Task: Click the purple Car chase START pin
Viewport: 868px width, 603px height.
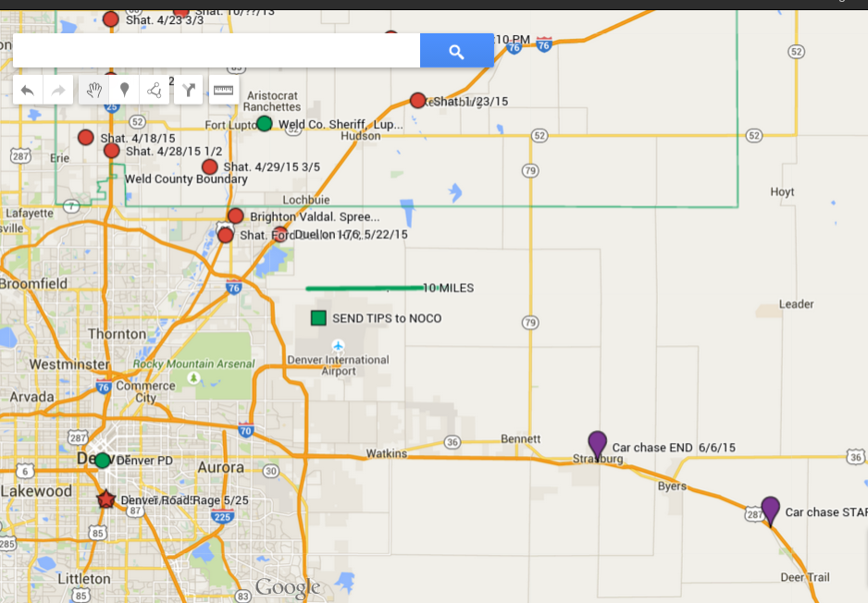Action: coord(770,509)
